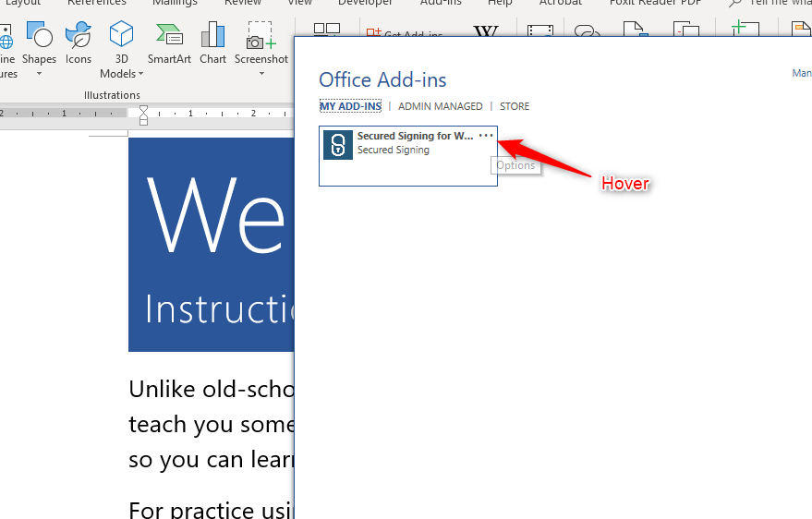
Task: Open the References ribbon tab
Action: point(96,3)
